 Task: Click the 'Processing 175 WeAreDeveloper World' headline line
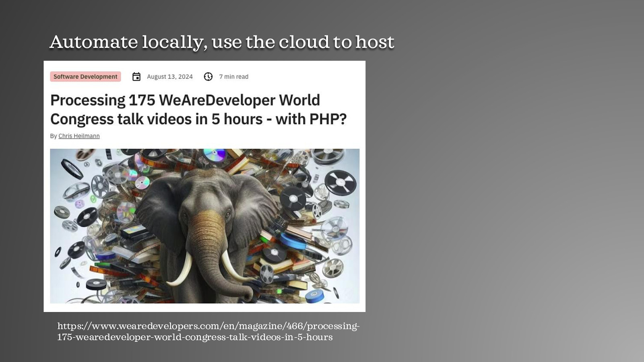185,100
